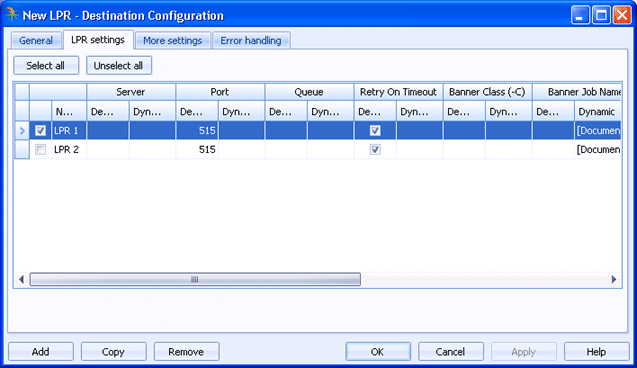
Task: Click the Server column group header
Action: click(131, 92)
